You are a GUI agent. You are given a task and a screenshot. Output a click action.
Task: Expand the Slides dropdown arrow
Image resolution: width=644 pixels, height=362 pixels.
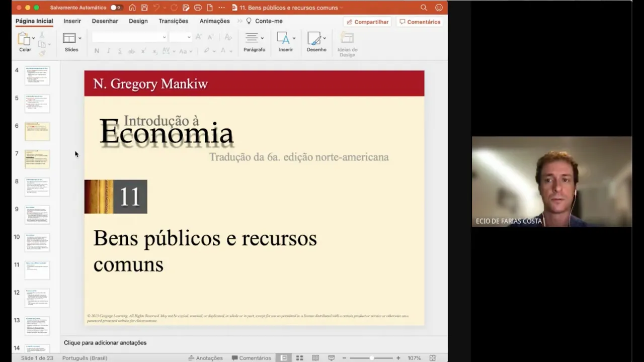[79, 38]
